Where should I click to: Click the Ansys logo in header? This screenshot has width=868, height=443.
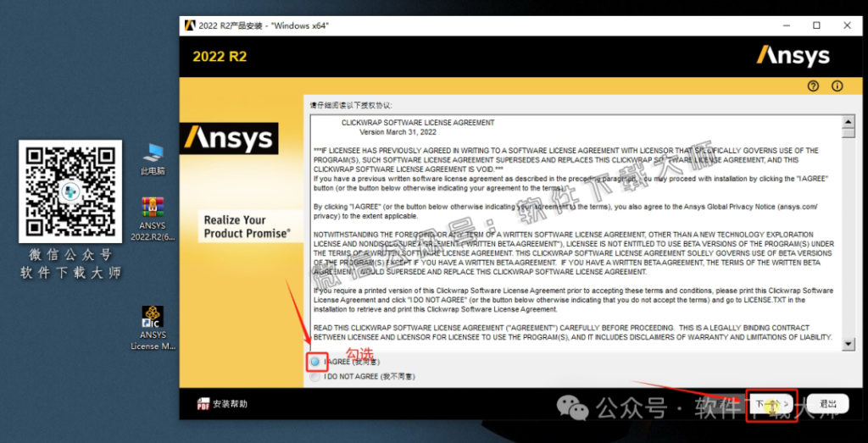point(793,57)
